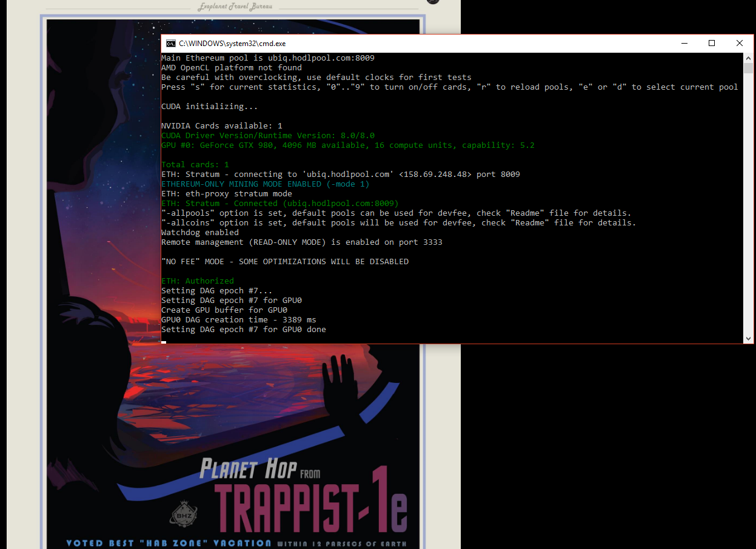Click the 'PLANET HOP' poster title
The height and width of the screenshot is (549, 756).
pos(248,470)
